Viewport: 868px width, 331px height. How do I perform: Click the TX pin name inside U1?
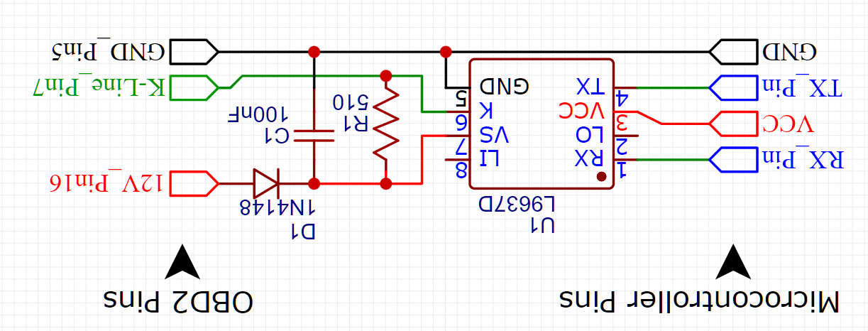pos(590,87)
